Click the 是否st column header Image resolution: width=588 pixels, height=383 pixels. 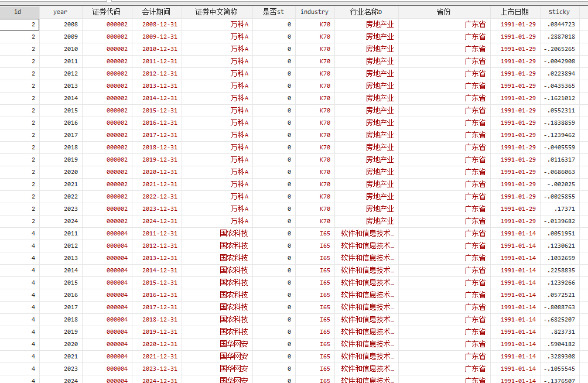tap(273, 12)
